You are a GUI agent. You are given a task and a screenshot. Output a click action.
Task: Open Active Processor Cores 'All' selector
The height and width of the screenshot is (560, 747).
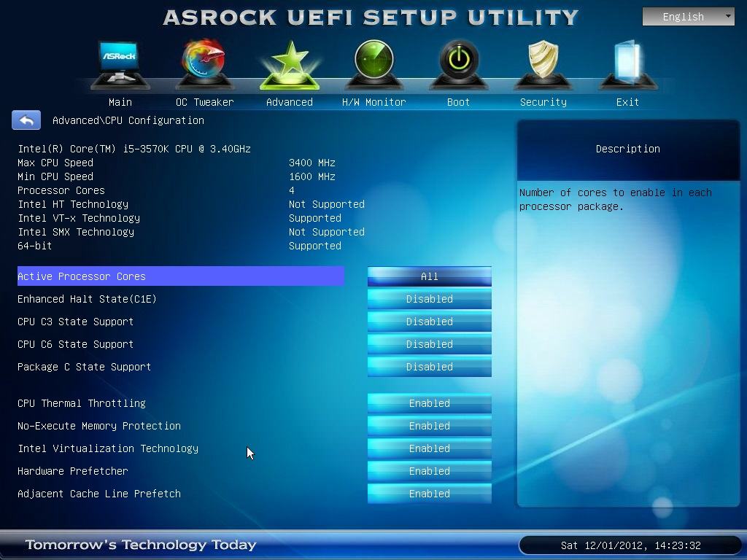(x=429, y=276)
